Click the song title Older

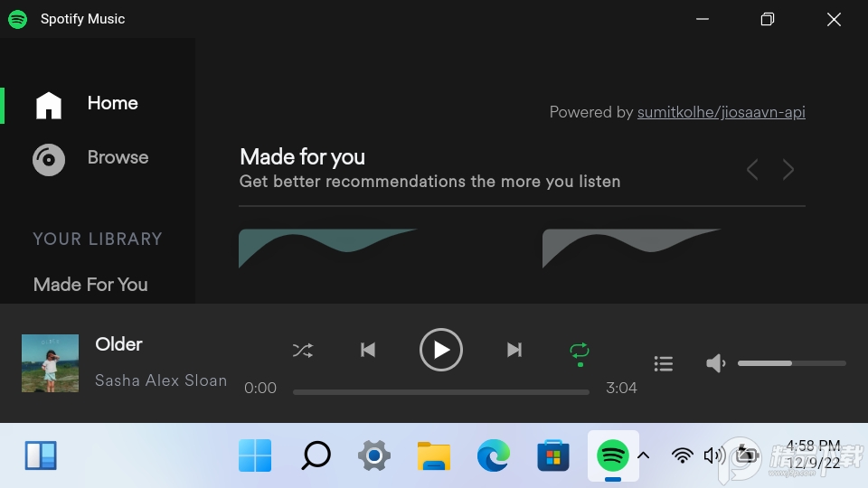(118, 344)
